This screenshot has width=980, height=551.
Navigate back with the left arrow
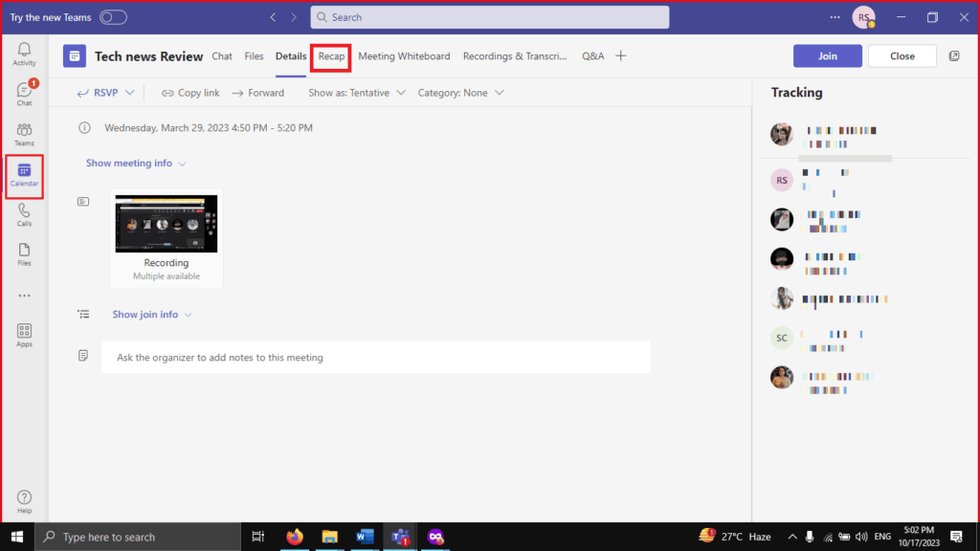[x=273, y=17]
